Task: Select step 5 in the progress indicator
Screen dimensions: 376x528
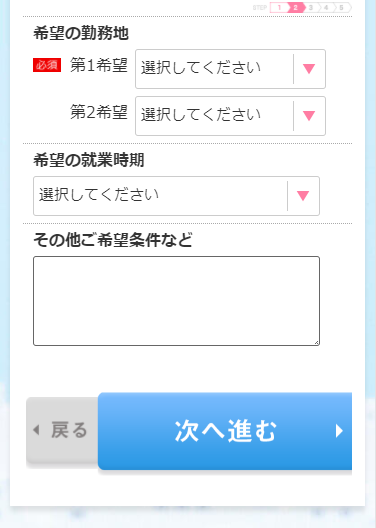Action: [341, 7]
